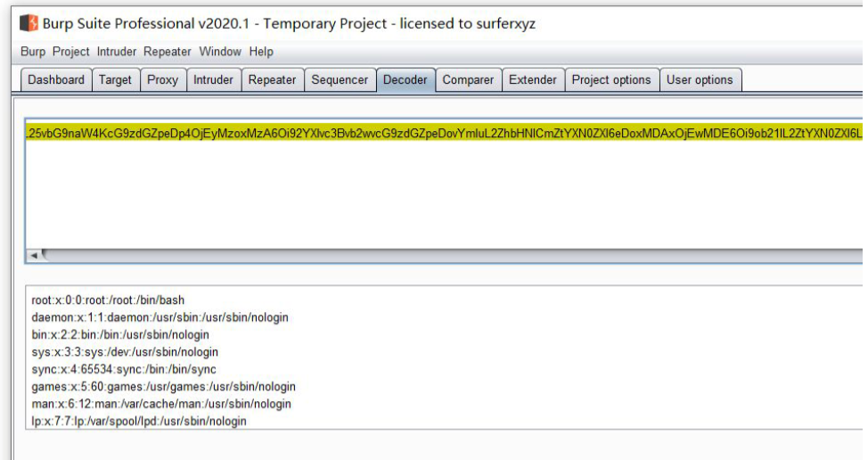This screenshot has height=460, width=868.
Task: Select the Intruder tab
Action: click(x=214, y=79)
